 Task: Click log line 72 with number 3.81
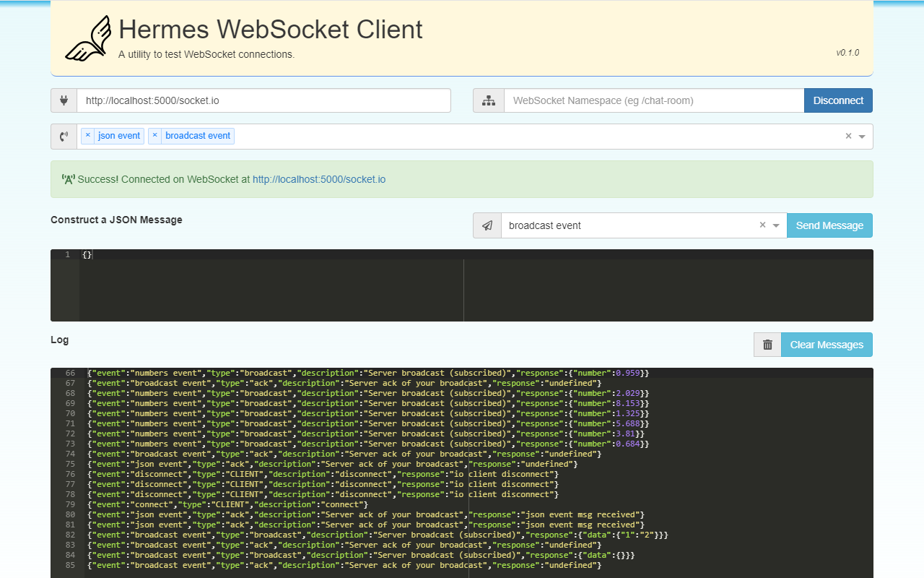click(x=366, y=433)
